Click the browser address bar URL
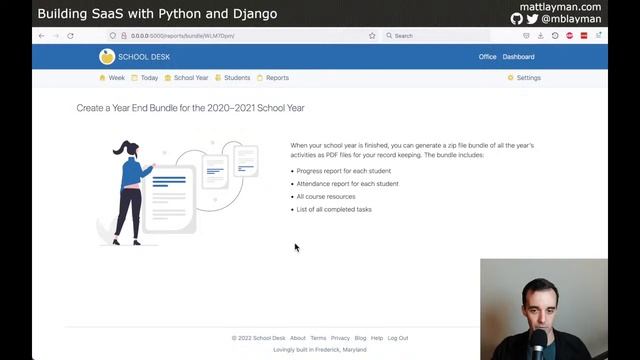 pyautogui.click(x=182, y=36)
